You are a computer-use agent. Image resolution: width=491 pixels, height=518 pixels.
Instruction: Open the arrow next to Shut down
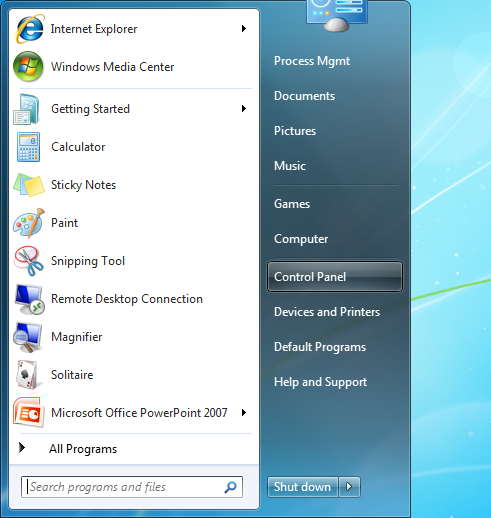[349, 487]
